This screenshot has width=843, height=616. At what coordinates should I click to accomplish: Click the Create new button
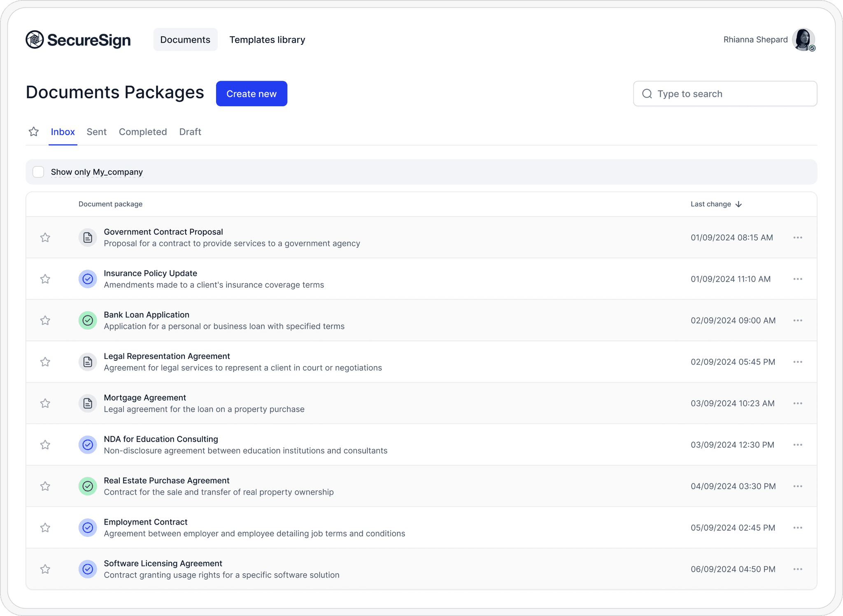pyautogui.click(x=252, y=93)
